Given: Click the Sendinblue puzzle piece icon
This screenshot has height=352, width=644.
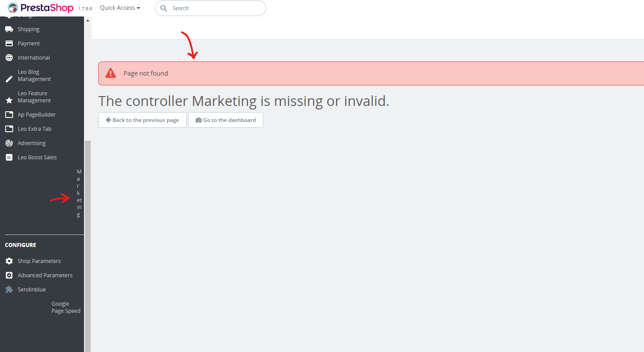Looking at the screenshot, I should (9, 290).
